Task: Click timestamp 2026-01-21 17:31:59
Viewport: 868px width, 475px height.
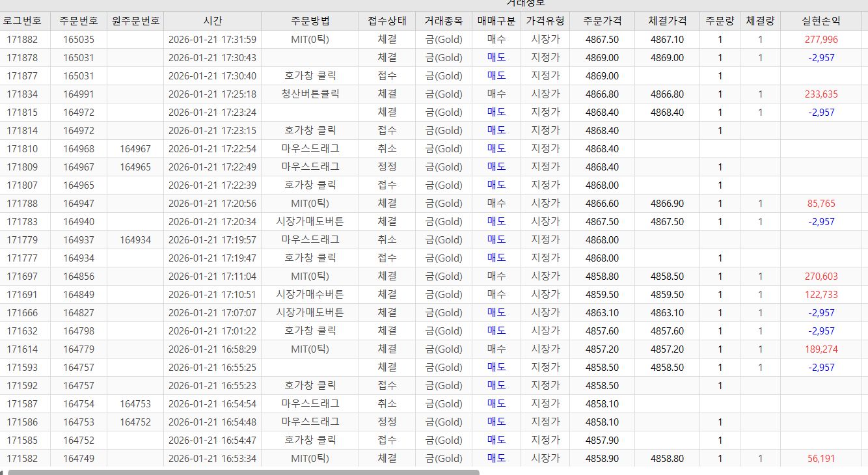Action: 212,40
